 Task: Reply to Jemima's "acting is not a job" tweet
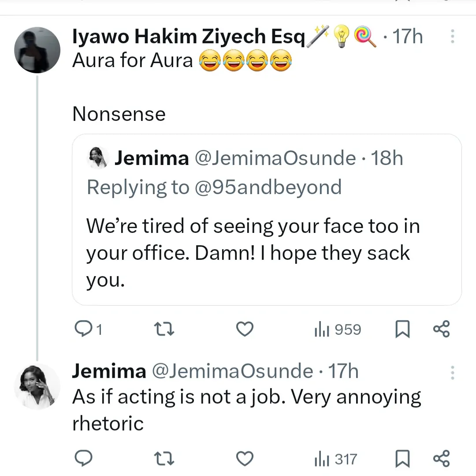pyautogui.click(x=82, y=459)
